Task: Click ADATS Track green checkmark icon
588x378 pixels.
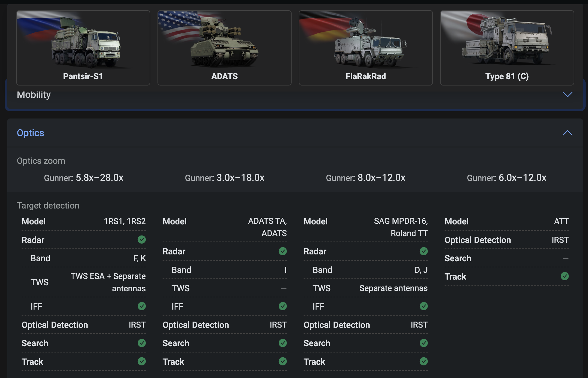Action: (x=283, y=361)
